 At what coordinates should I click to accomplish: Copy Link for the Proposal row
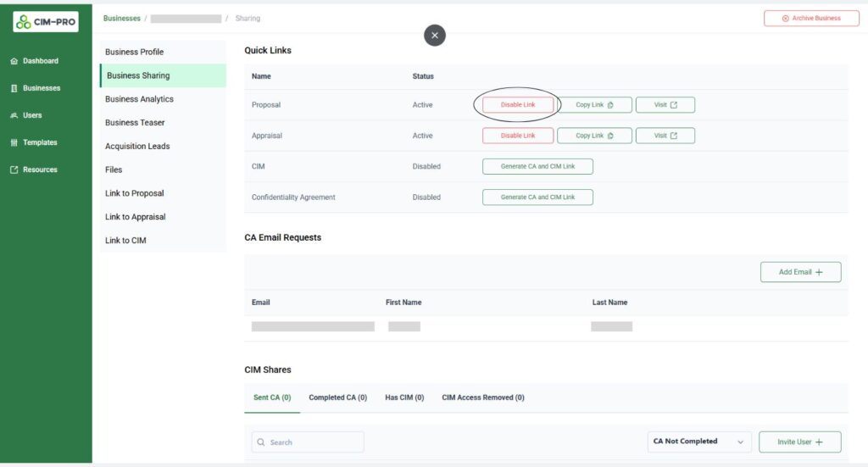(594, 104)
